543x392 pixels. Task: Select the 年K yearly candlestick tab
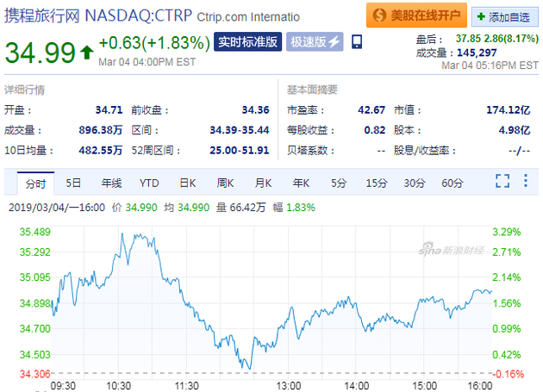(x=301, y=183)
